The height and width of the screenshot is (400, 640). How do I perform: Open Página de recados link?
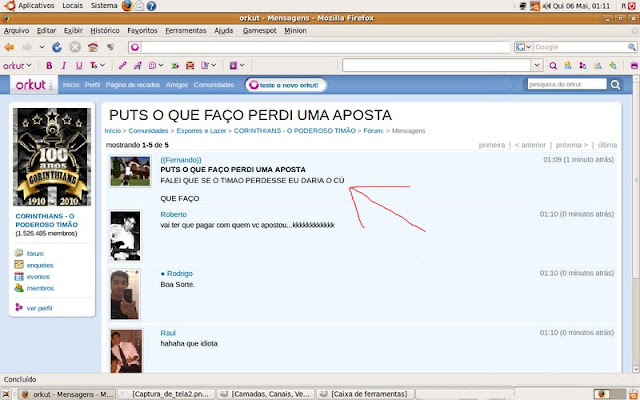pyautogui.click(x=133, y=85)
